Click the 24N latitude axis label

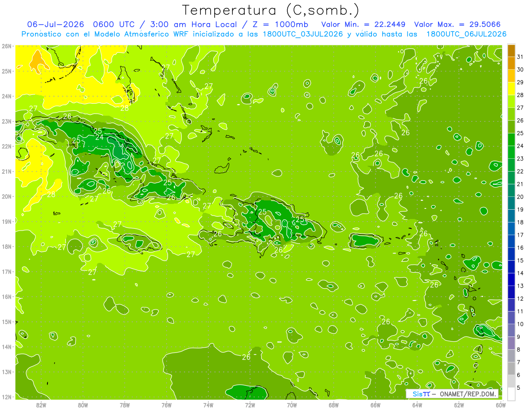point(7,96)
